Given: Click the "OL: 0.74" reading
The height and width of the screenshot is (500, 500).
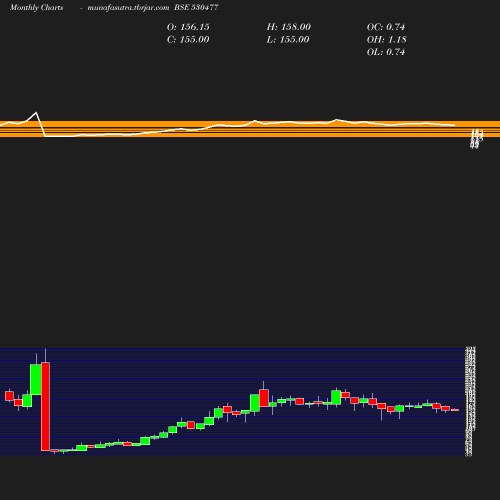Looking at the screenshot, I should point(386,52).
